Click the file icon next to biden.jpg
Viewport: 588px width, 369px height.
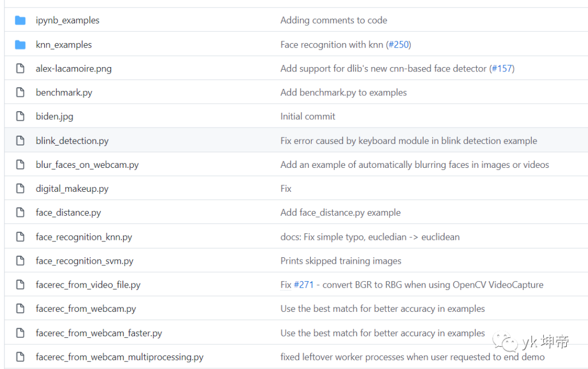point(20,117)
